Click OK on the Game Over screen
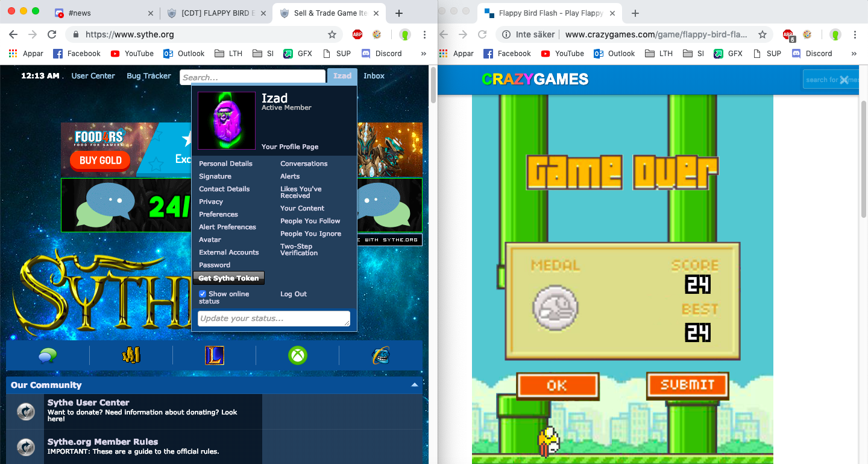The height and width of the screenshot is (464, 868). click(557, 386)
